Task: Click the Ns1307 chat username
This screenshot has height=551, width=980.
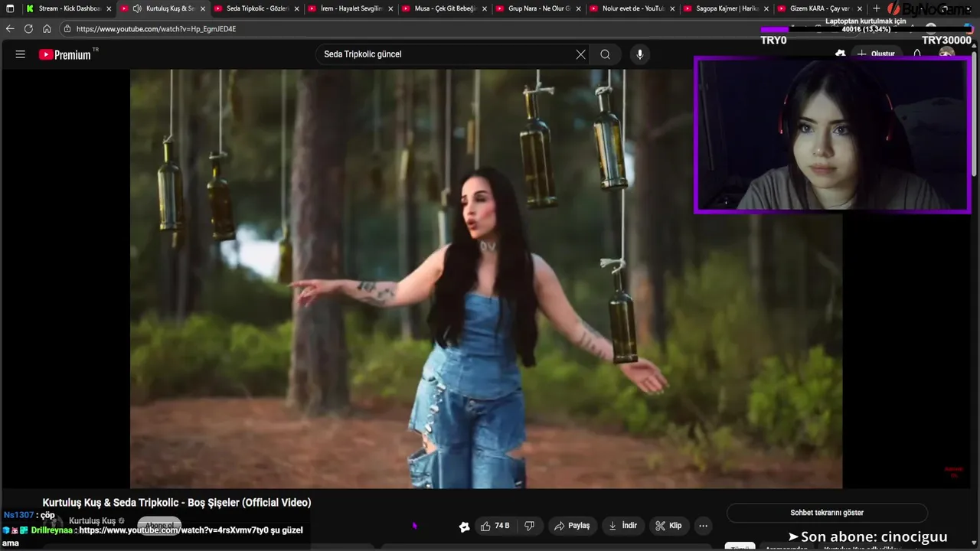Action: pyautogui.click(x=18, y=516)
